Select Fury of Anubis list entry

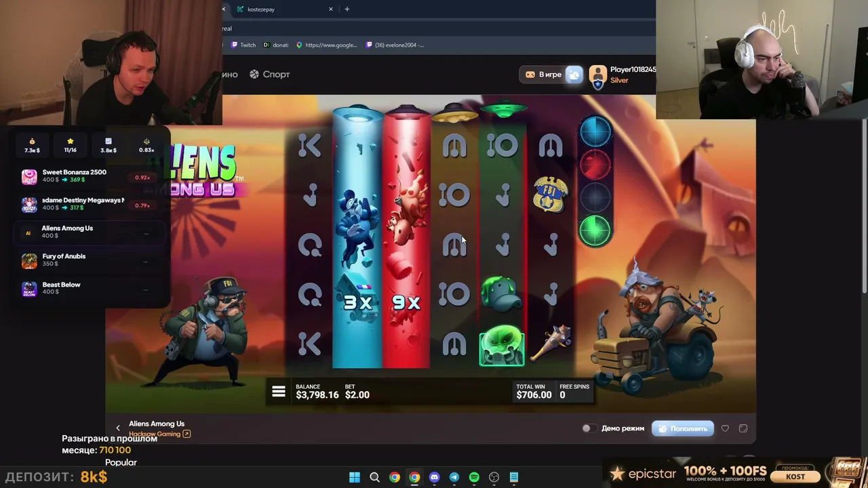pos(88,261)
